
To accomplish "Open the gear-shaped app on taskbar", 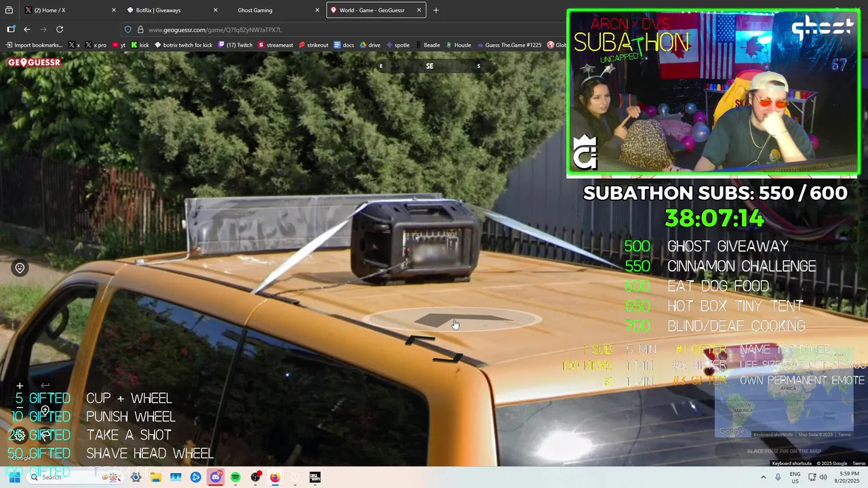I will 136,477.
